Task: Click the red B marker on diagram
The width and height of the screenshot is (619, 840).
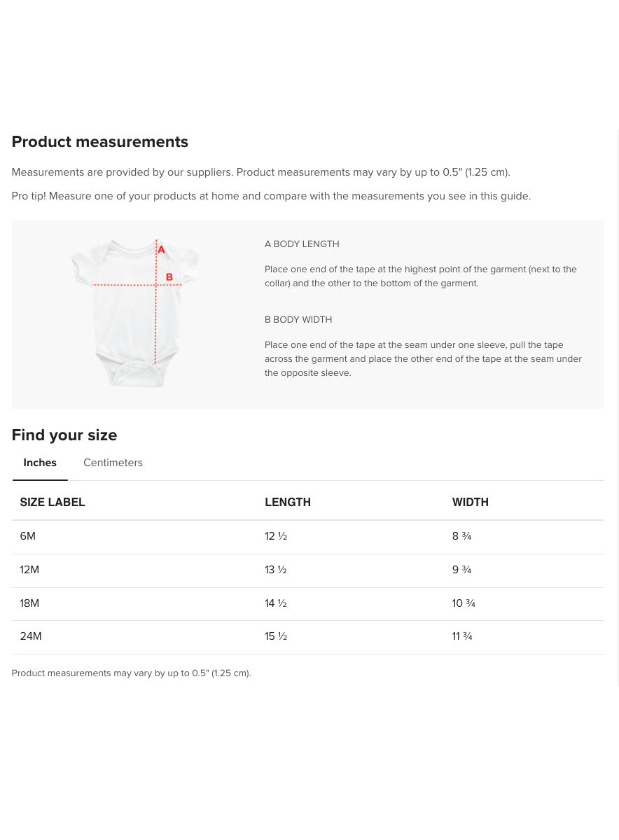Action: coord(169,277)
